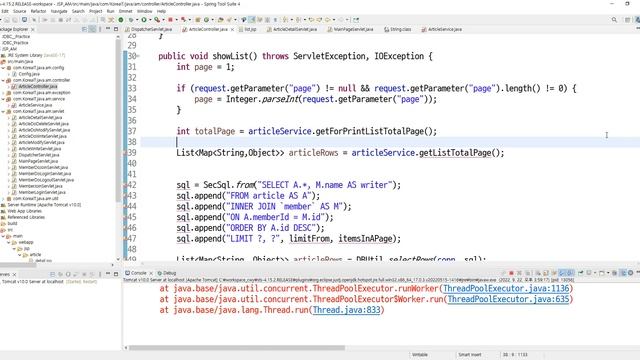Collapse the com.KoreaIT.java.am.config package

3,68
